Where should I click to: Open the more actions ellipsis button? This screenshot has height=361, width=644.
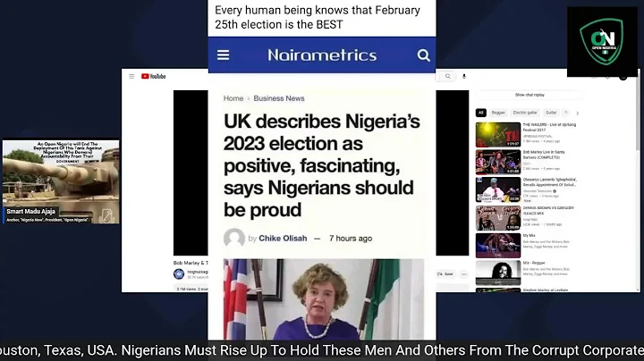[464, 274]
